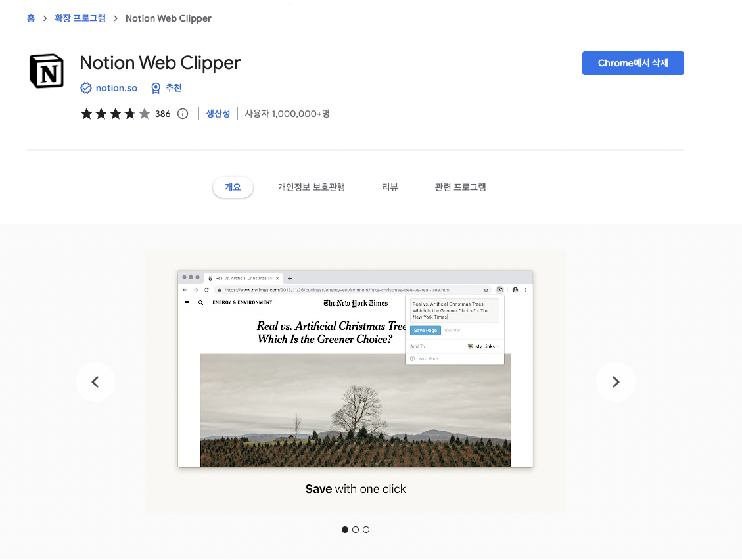742x560 pixels.
Task: Click the next carousel arrow
Action: pyautogui.click(x=615, y=381)
